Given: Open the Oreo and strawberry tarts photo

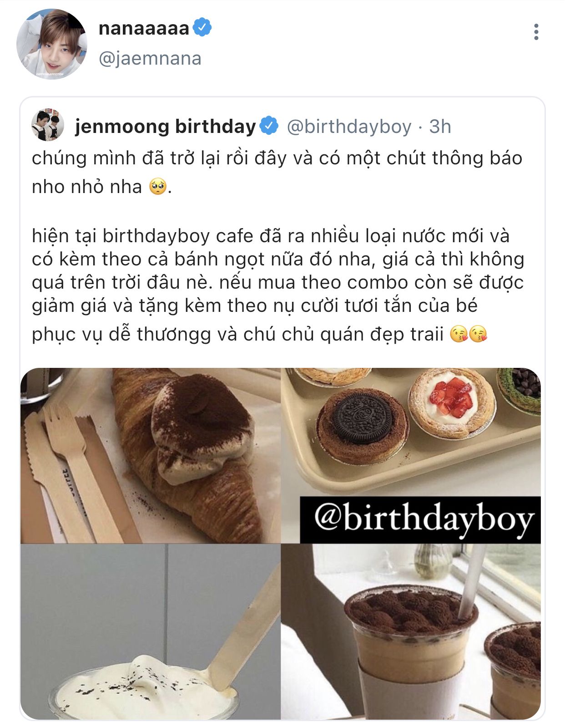Looking at the screenshot, I should click(411, 432).
